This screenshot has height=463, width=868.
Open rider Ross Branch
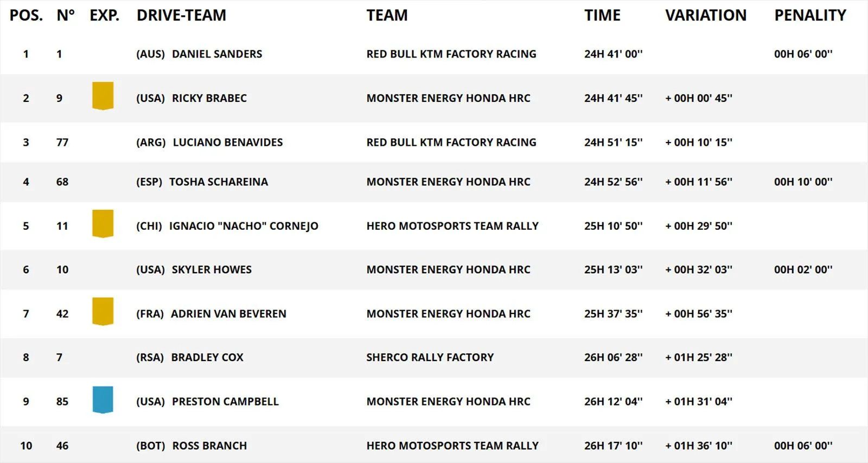click(x=209, y=446)
